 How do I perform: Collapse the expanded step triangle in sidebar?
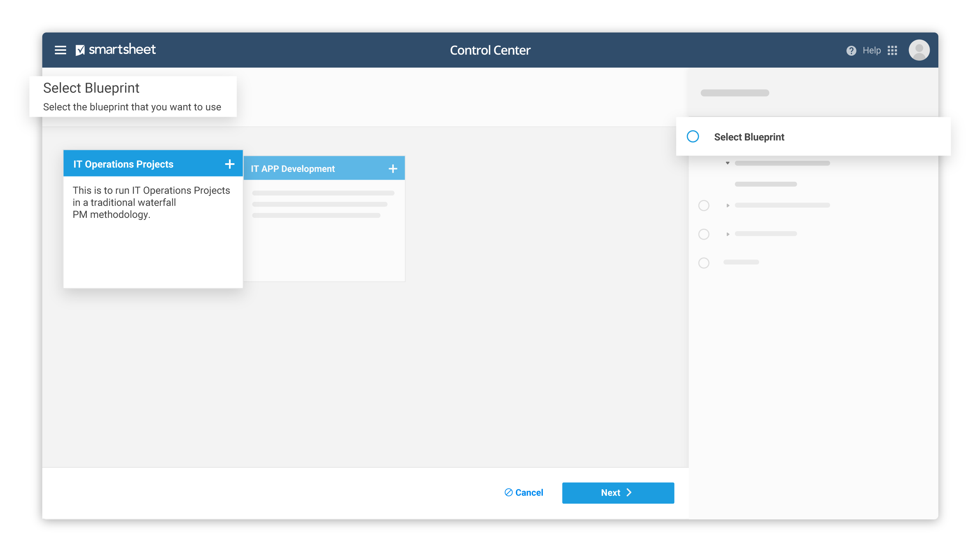click(x=727, y=163)
